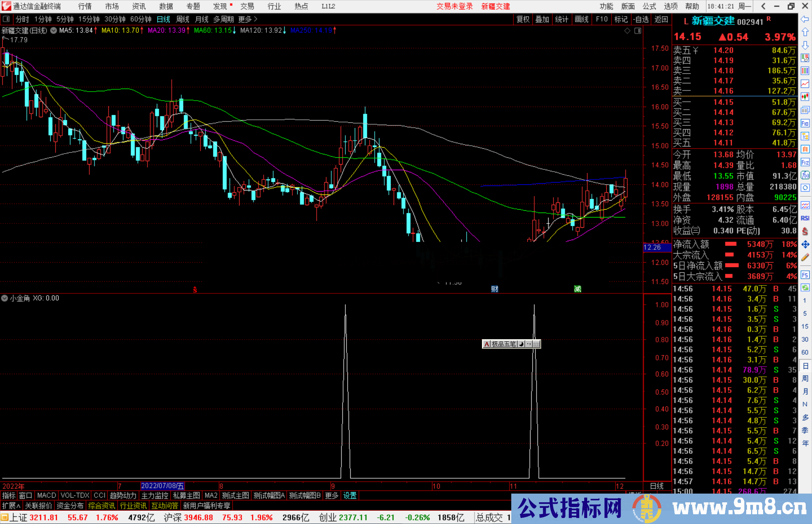Click the RSI indicator sidebar icon
This screenshot has height=524, width=812.
[x=805, y=218]
